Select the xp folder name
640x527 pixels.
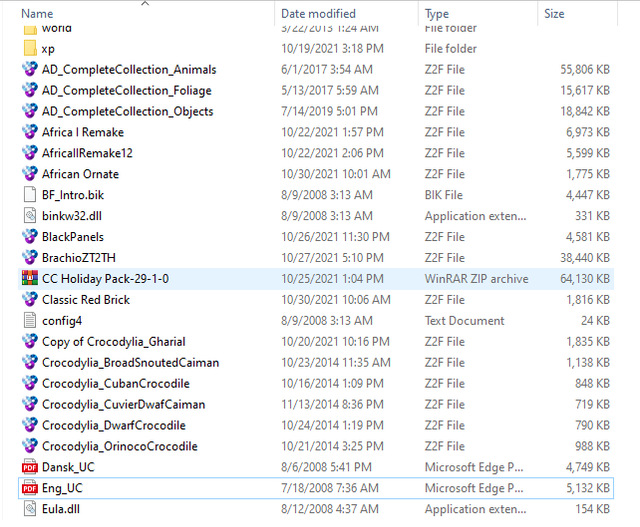[x=48, y=49]
